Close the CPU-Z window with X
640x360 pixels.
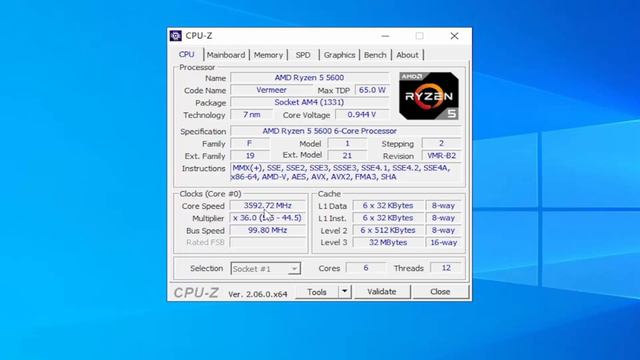(454, 36)
